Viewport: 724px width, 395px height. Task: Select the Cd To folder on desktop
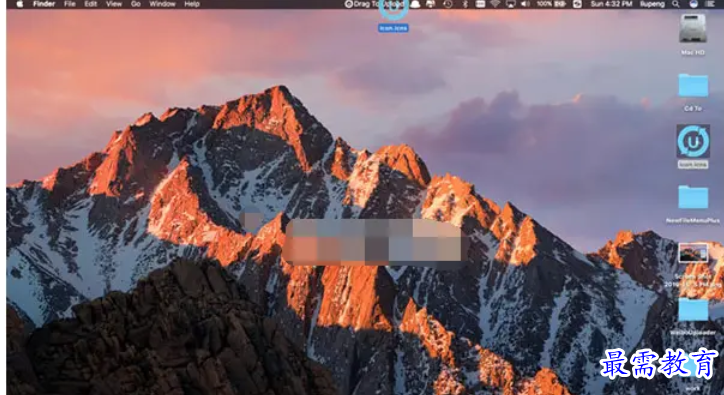coord(693,85)
